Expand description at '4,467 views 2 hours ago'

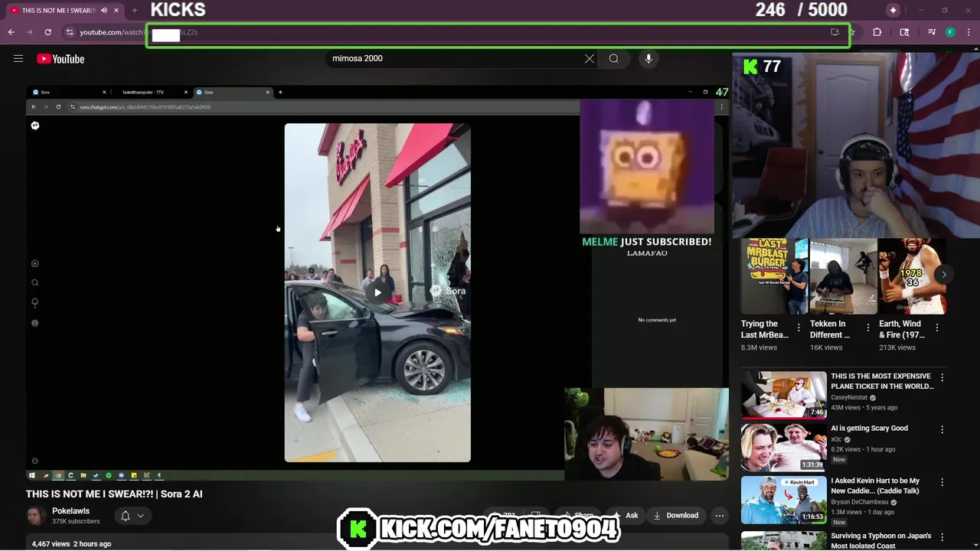point(71,543)
